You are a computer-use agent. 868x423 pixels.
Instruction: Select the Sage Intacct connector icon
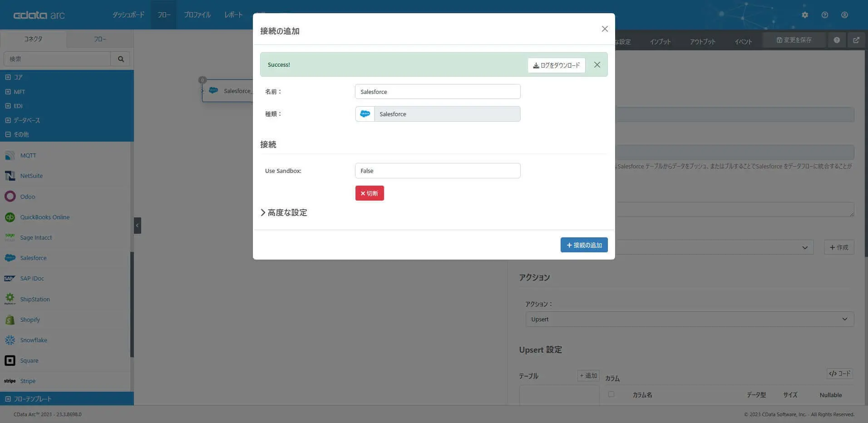[10, 237]
